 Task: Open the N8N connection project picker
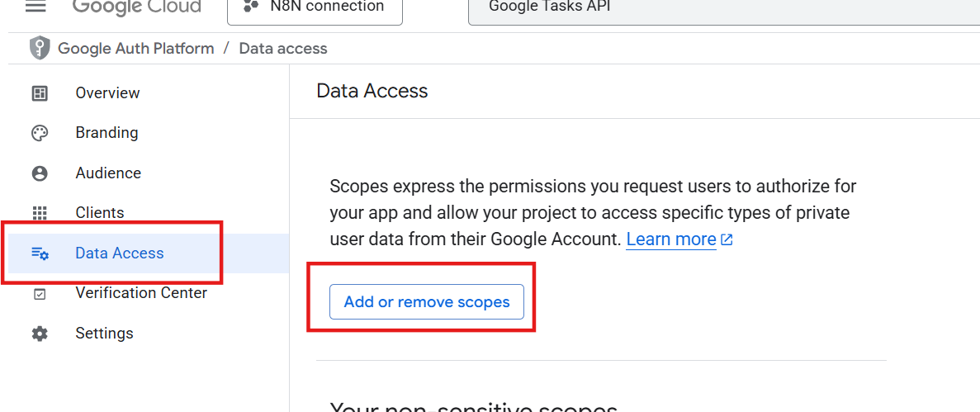tap(315, 8)
